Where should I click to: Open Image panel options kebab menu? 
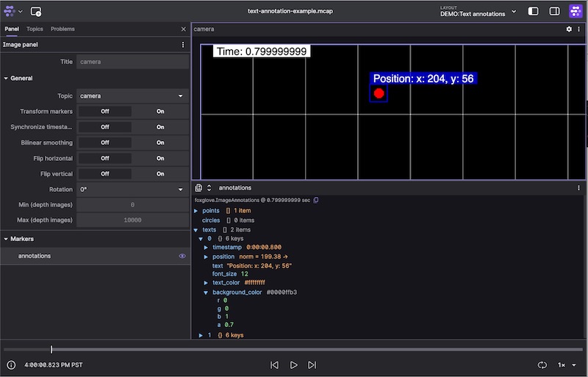pyautogui.click(x=183, y=45)
